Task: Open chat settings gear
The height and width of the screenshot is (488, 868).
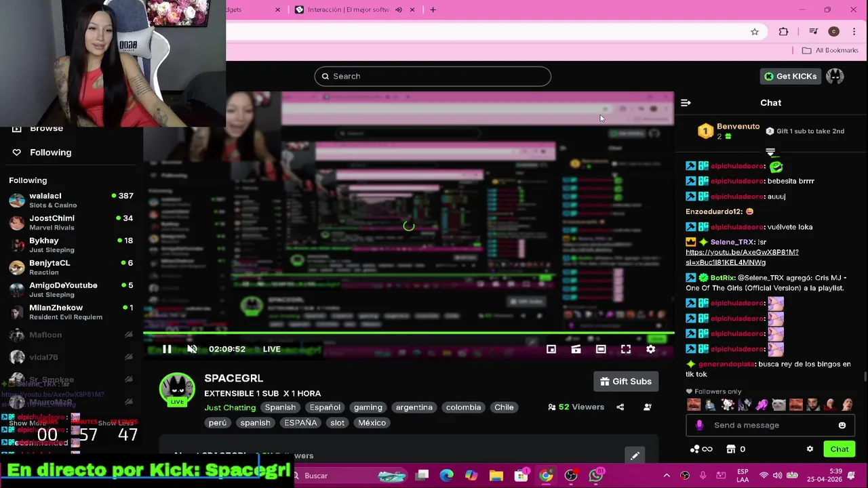Action: 810,449
